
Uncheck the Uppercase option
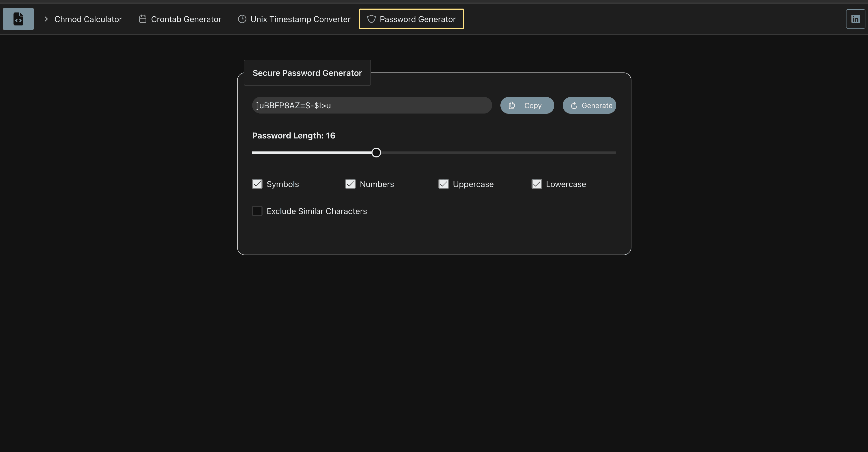443,184
